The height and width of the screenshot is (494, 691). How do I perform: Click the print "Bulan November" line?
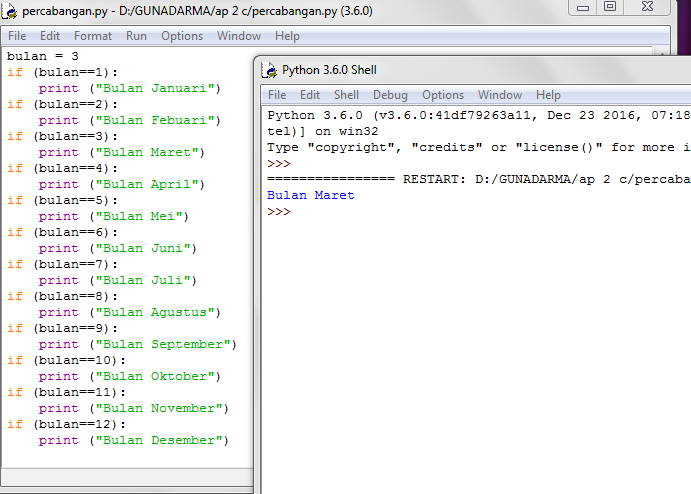pyautogui.click(x=134, y=409)
